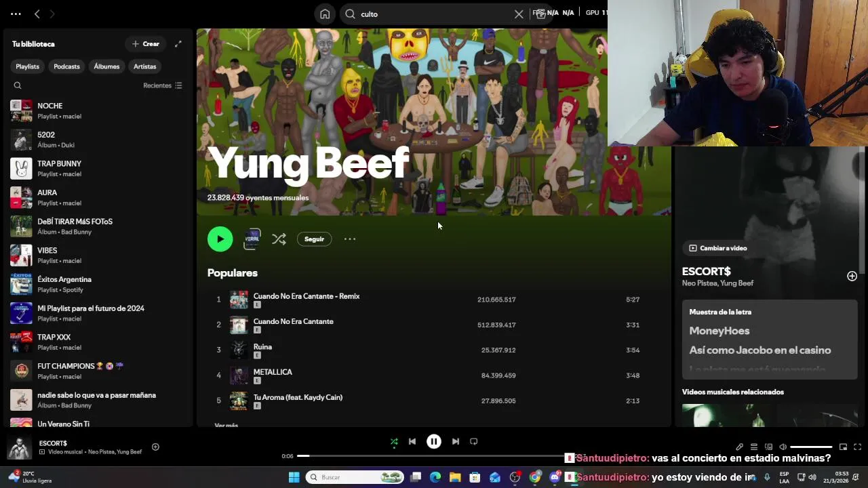The width and height of the screenshot is (868, 488).
Task: Click the now playing ESCORT$ cover thumbnail
Action: pyautogui.click(x=19, y=447)
